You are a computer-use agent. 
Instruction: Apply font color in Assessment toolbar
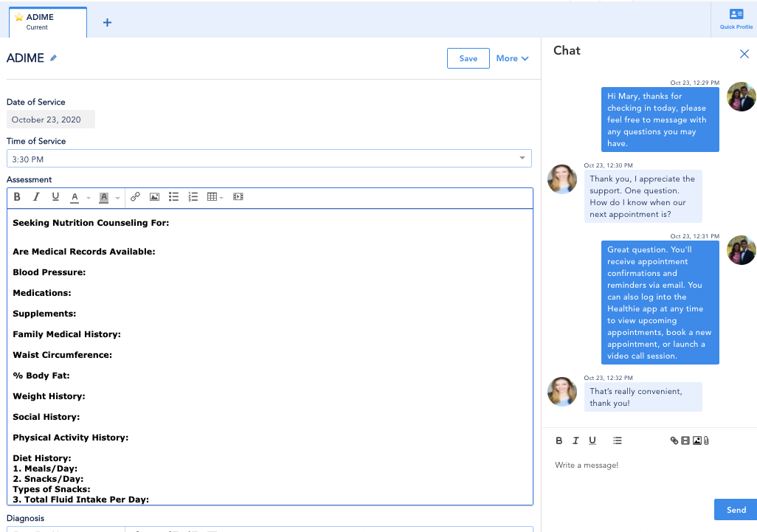pos(75,198)
